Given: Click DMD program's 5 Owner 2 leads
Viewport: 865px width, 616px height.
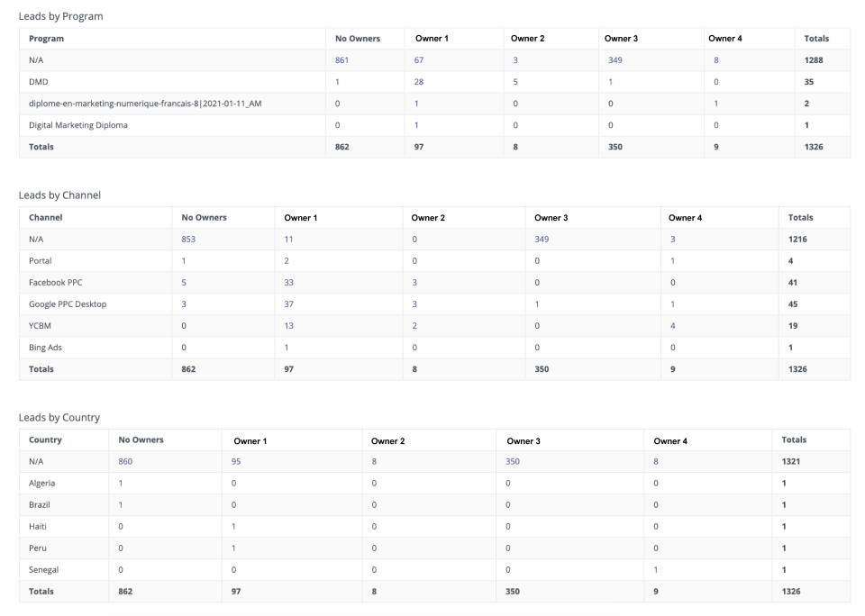Looking at the screenshot, I should click(515, 82).
